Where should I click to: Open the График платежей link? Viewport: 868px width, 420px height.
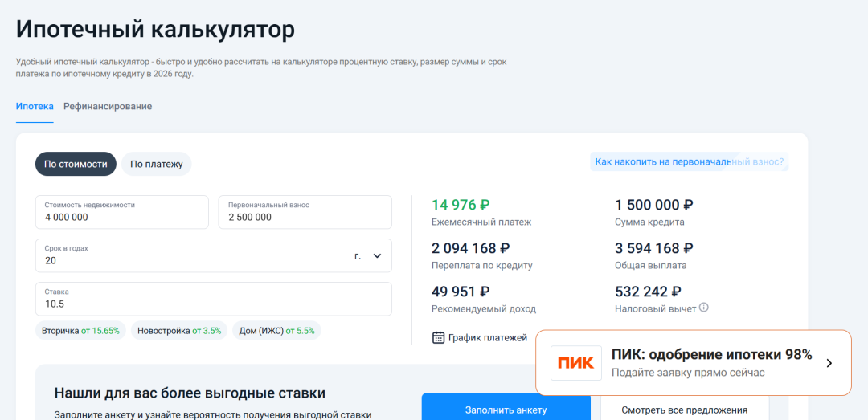(x=488, y=337)
